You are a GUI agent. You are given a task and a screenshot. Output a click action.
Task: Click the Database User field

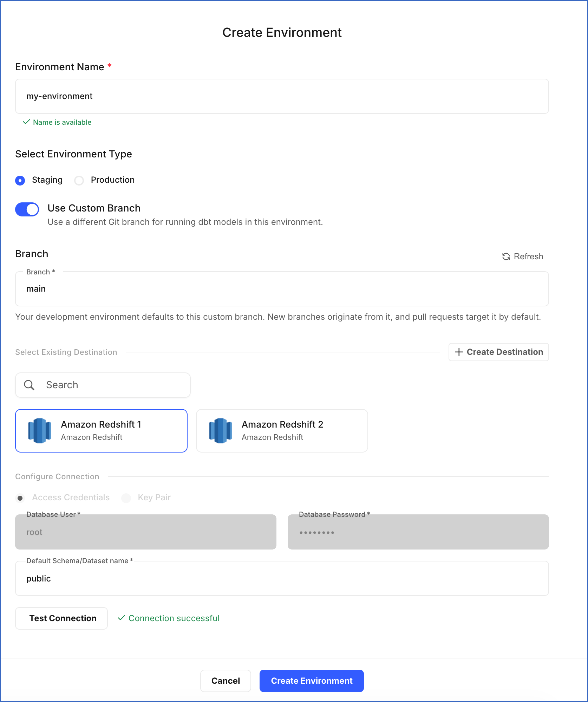click(146, 532)
